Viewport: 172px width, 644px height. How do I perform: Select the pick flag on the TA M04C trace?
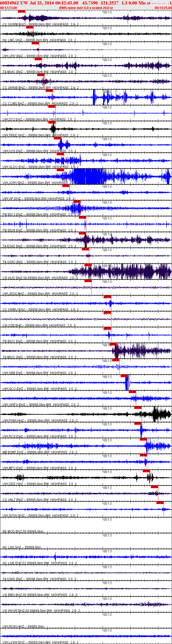[x=38, y=59]
